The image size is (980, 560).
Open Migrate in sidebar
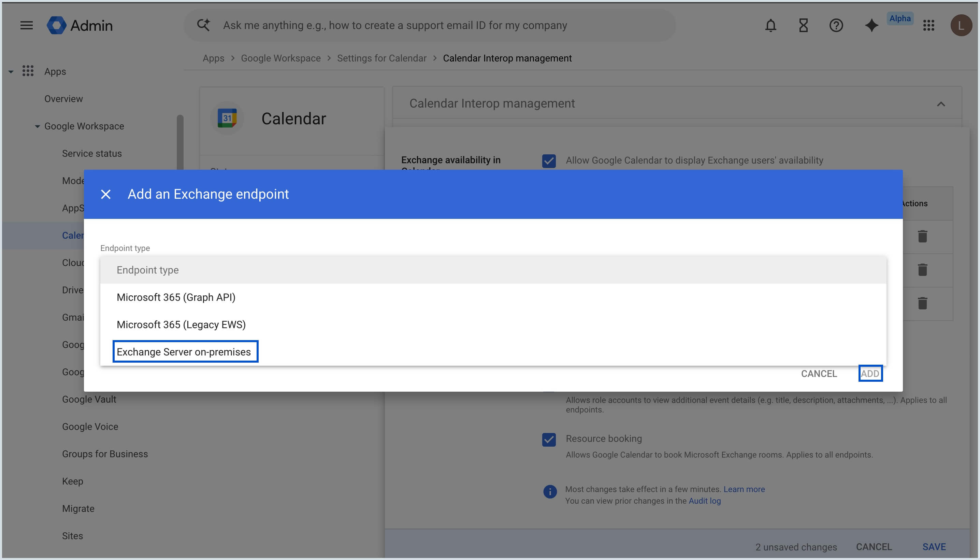[78, 508]
